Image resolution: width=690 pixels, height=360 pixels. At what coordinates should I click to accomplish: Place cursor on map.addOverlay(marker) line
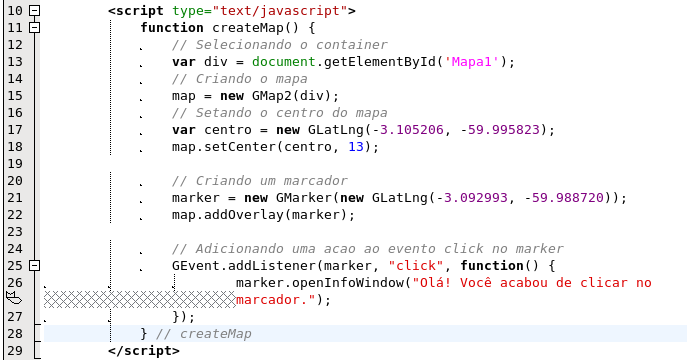click(263, 215)
